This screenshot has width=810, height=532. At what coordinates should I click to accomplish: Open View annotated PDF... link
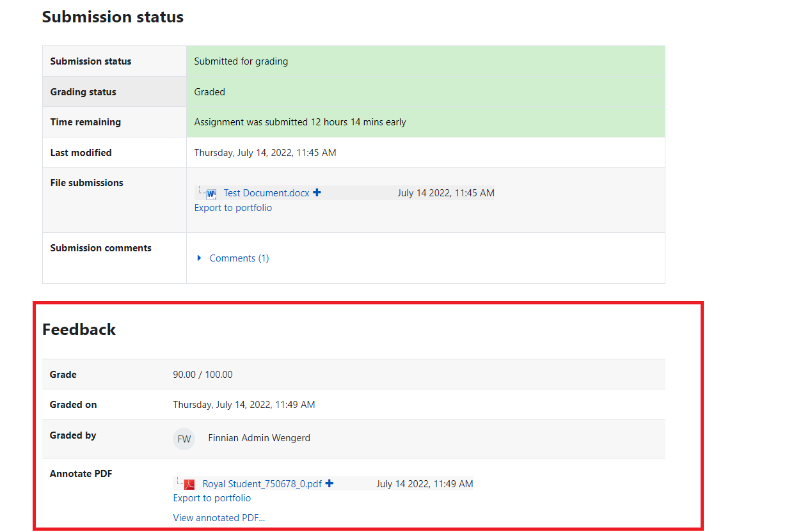tap(219, 518)
